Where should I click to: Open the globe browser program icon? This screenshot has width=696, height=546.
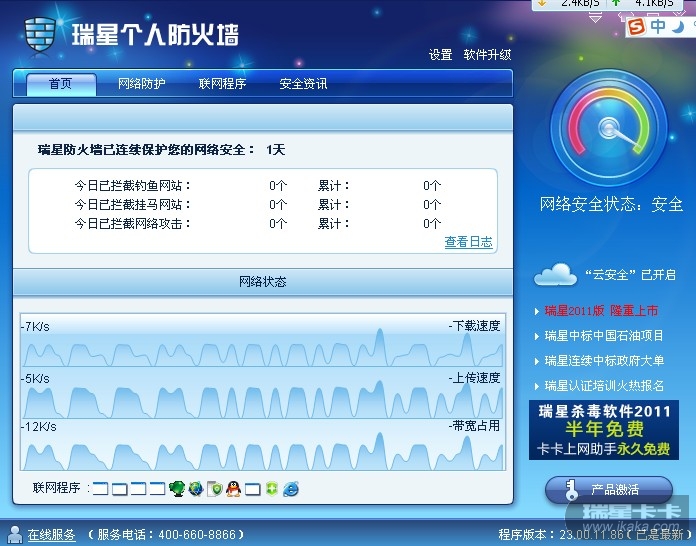point(196,489)
